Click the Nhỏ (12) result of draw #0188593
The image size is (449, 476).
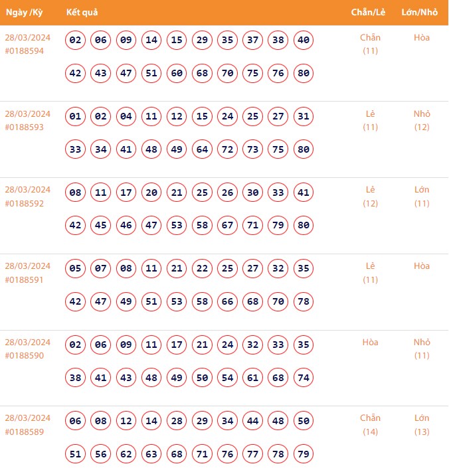(x=422, y=120)
